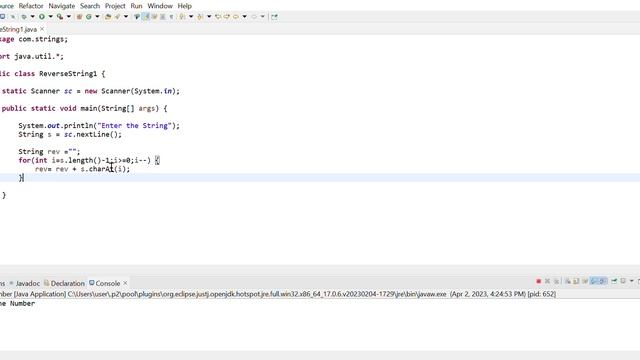
Task: Expand the External Tools dropdown arrow
Action: point(69,17)
